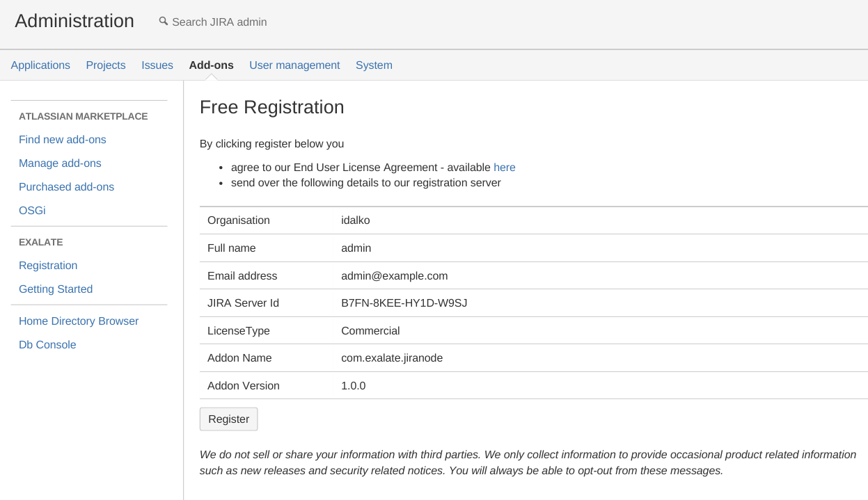868x500 pixels.
Task: Open Find new add-ons link
Action: coord(63,140)
